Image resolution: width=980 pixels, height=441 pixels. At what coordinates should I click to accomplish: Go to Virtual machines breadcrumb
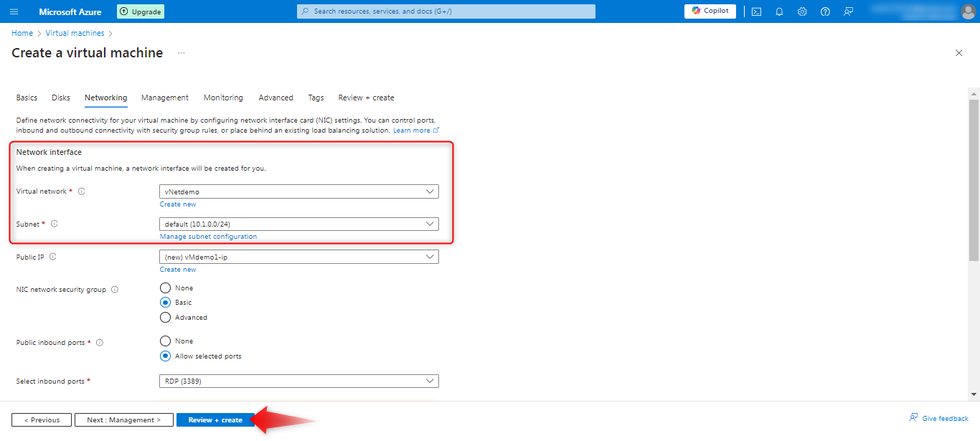tap(75, 33)
